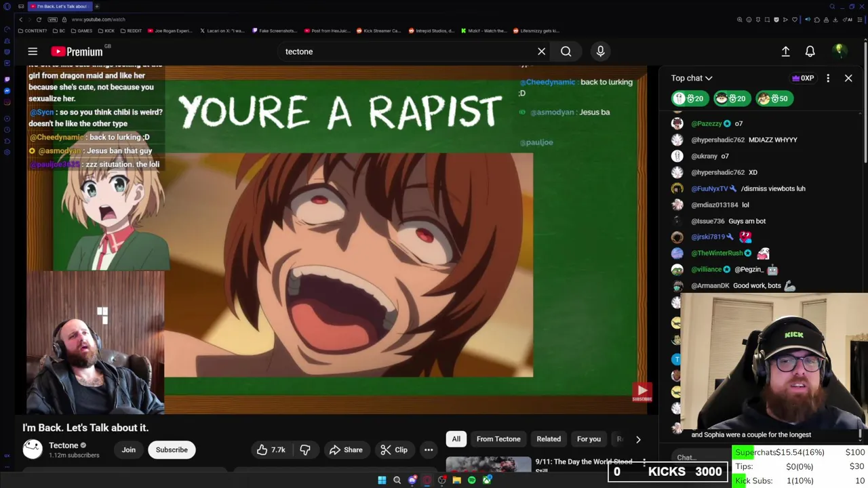
Task: Click the 20 points chat badge first
Action: pyautogui.click(x=690, y=98)
